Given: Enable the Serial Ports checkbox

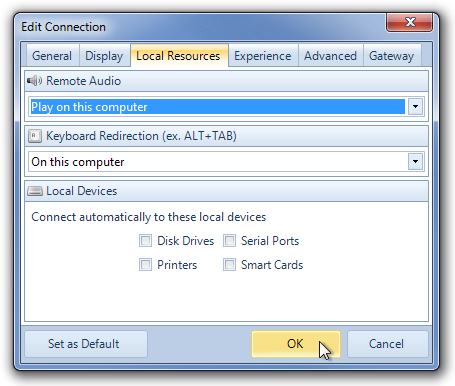Looking at the screenshot, I should (x=229, y=241).
